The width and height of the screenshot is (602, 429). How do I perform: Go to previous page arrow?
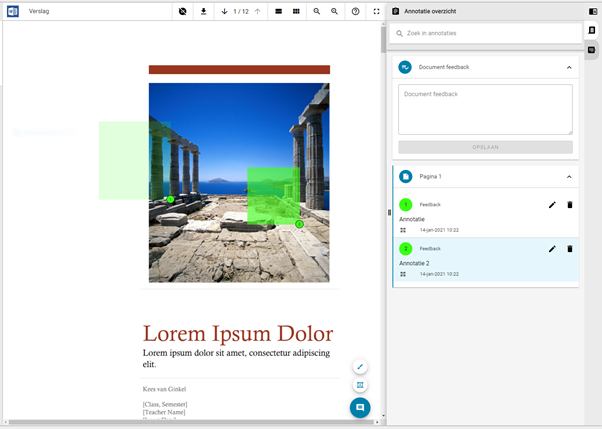click(258, 12)
